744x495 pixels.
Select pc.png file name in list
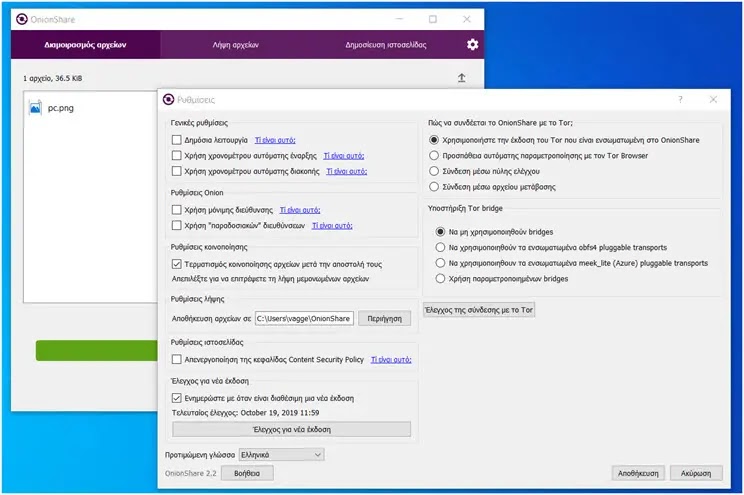(x=61, y=108)
